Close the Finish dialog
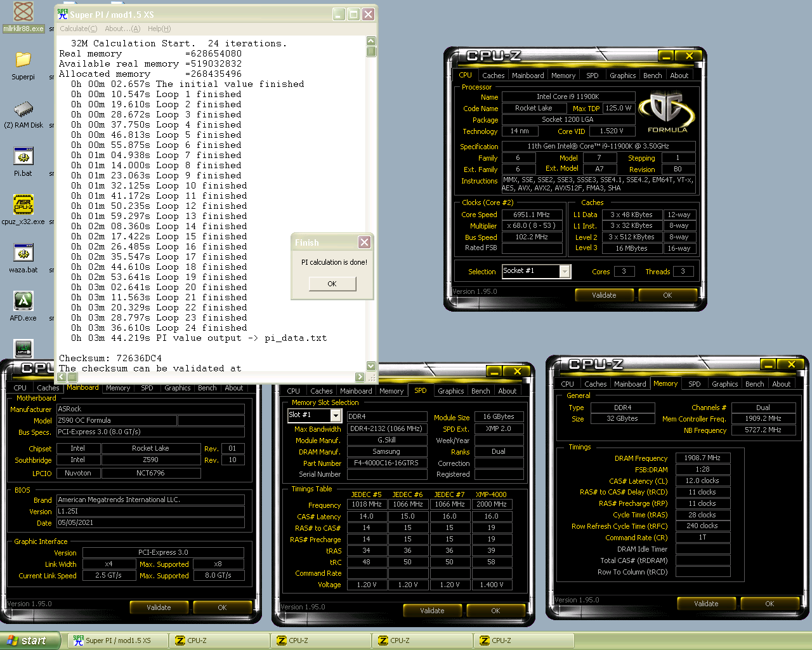Screen dimensions: 812x650 pyautogui.click(x=364, y=242)
